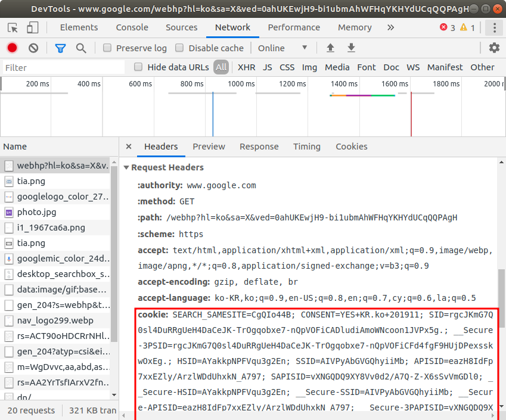Open network settings gear icon
506x420 pixels.
pyautogui.click(x=494, y=48)
